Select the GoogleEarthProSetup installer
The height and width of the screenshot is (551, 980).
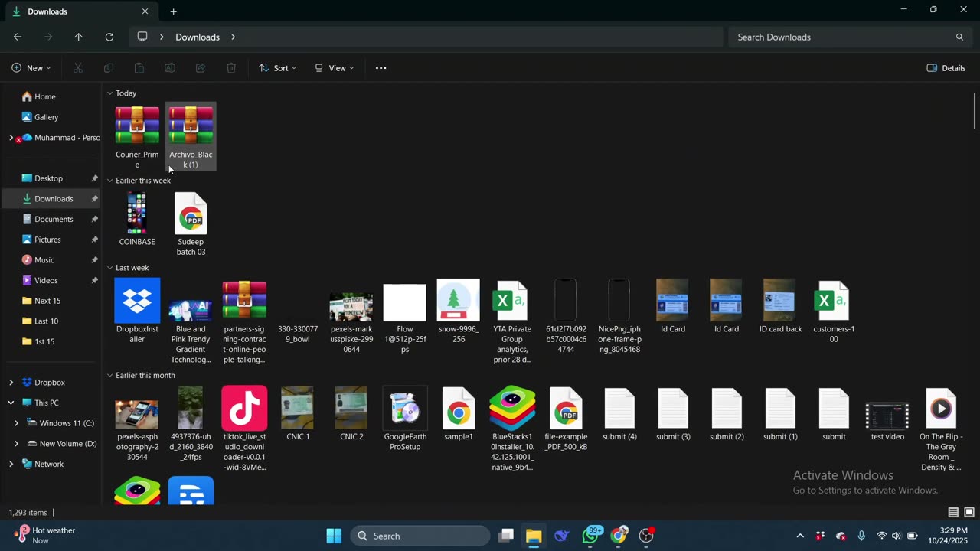405,419
